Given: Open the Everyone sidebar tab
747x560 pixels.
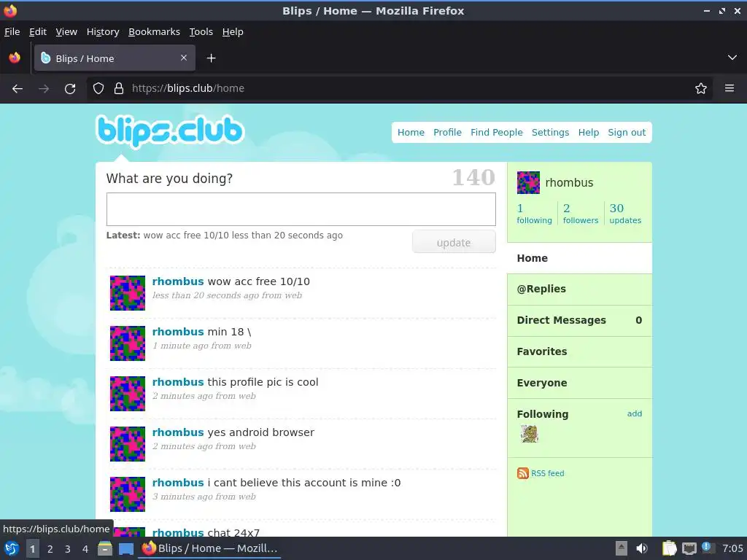Looking at the screenshot, I should click(x=579, y=383).
